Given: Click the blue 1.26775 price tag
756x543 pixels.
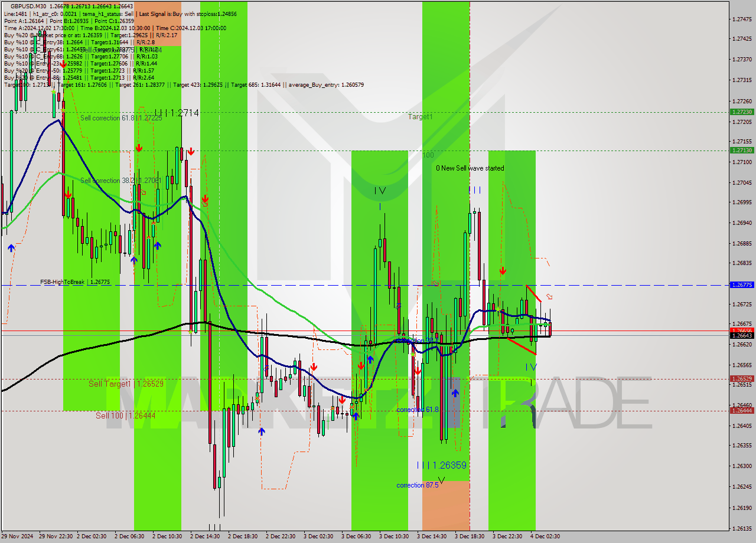Looking at the screenshot, I should click(x=741, y=284).
